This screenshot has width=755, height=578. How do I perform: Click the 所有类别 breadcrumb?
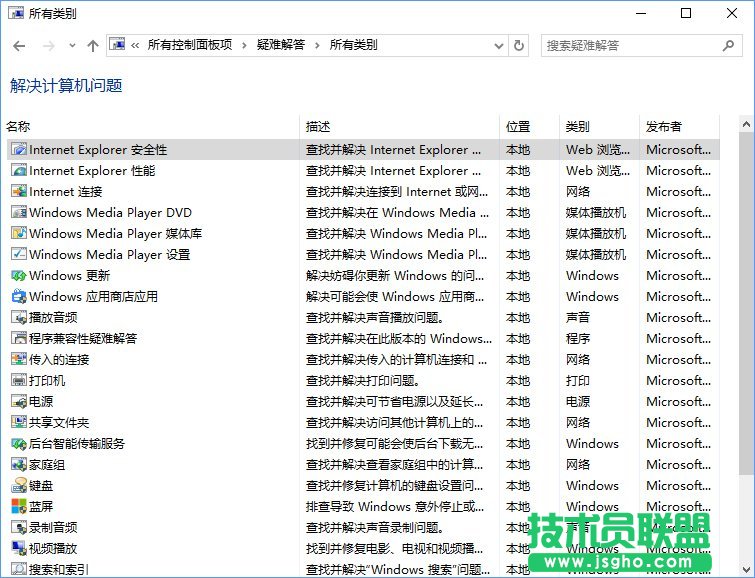point(353,45)
